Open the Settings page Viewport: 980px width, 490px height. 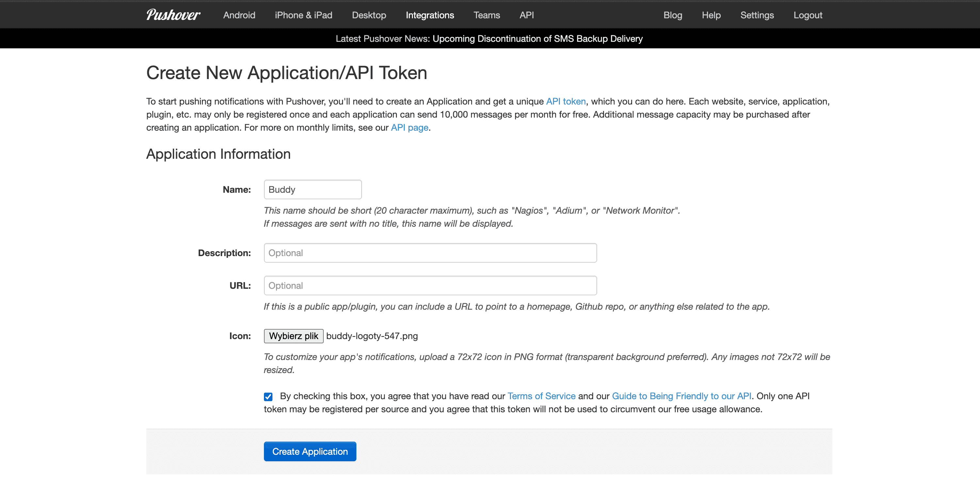[757, 15]
